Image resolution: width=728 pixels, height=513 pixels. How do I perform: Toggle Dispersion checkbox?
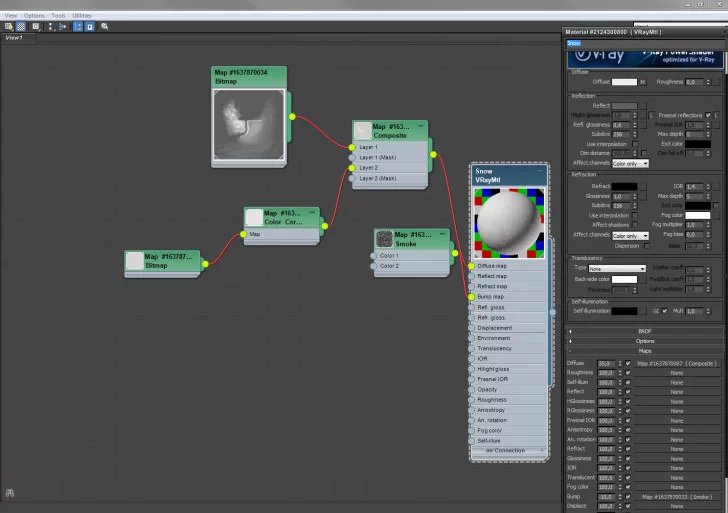pyautogui.click(x=646, y=246)
